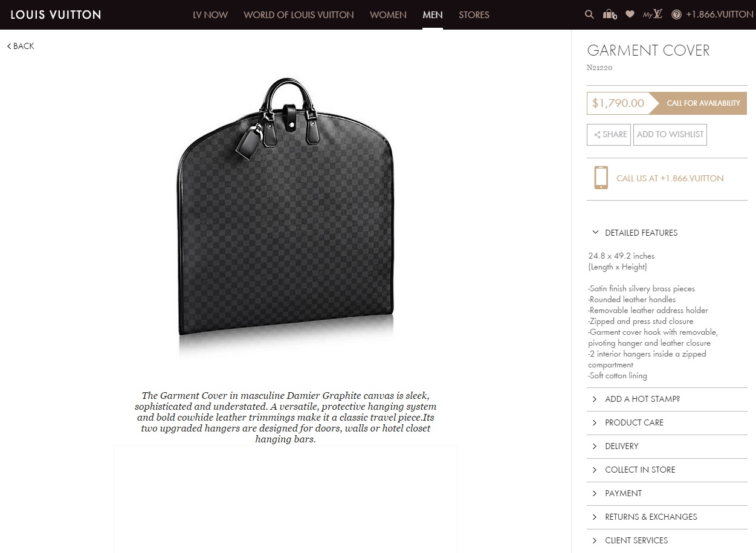The width and height of the screenshot is (756, 553).
Task: Expand the Add a Hot Stamp section
Action: coord(667,399)
